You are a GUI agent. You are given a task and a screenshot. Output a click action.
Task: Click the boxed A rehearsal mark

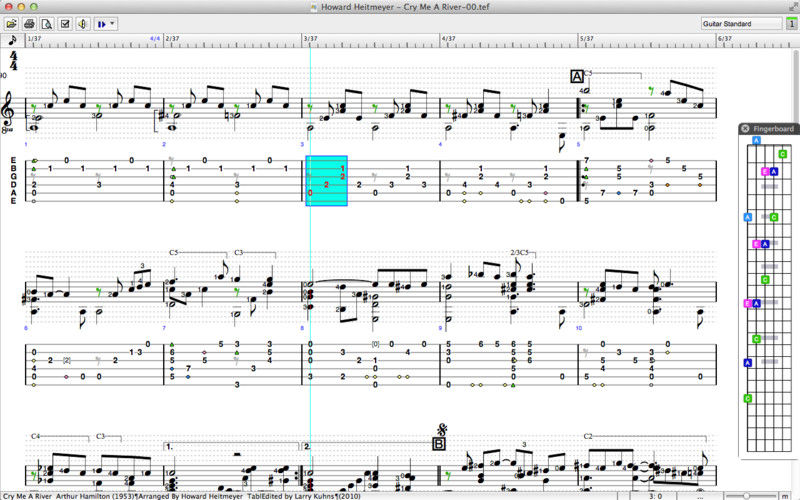tap(577, 77)
